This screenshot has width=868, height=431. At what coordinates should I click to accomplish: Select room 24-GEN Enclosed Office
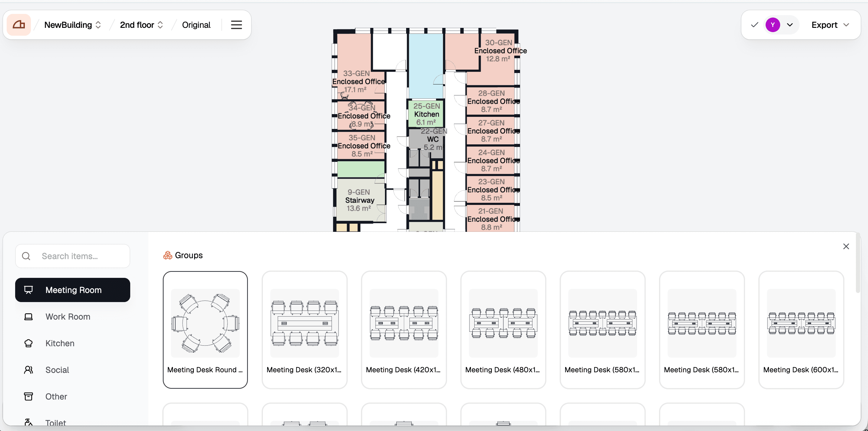coord(491,160)
